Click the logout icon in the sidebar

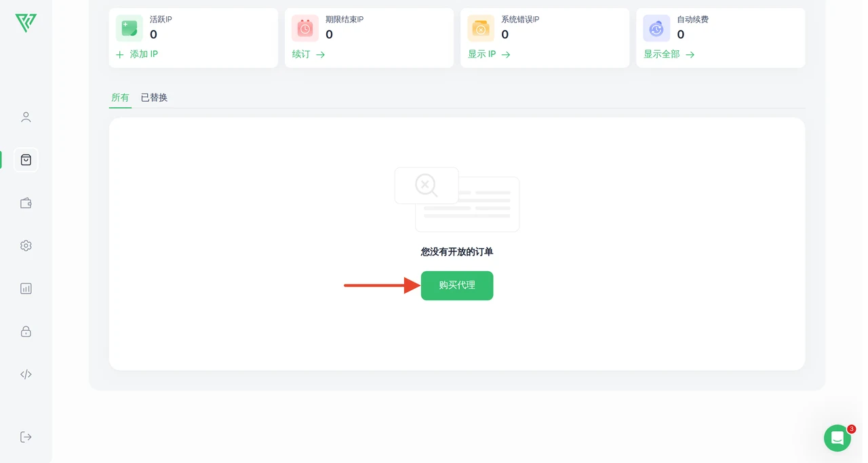point(26,437)
